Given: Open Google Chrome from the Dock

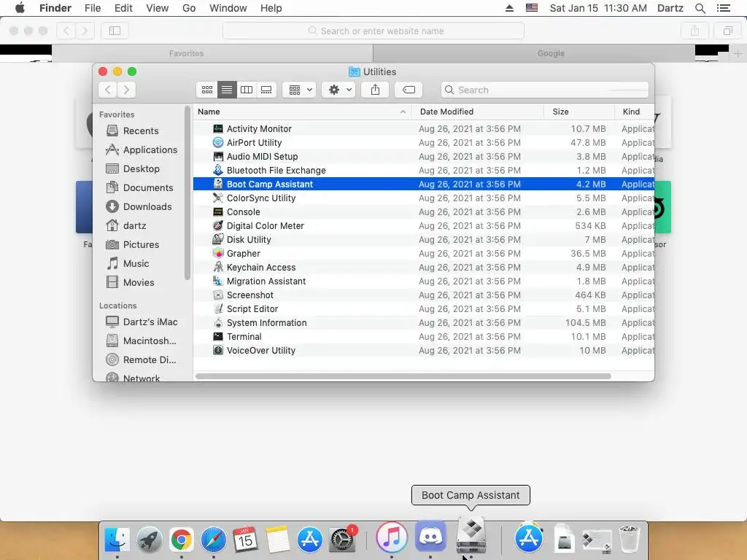Looking at the screenshot, I should point(182,540).
